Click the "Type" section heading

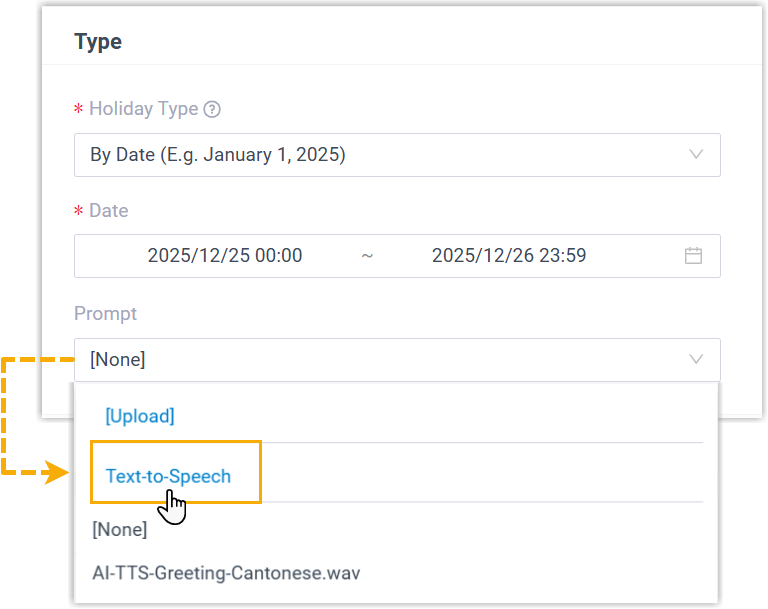pos(98,42)
